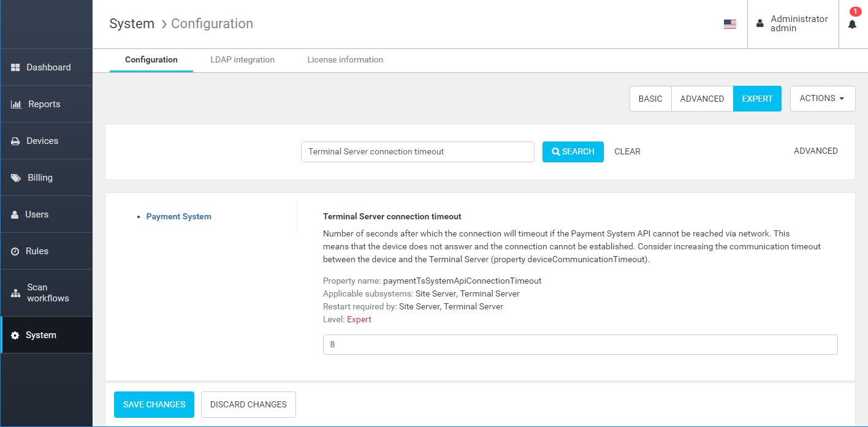Switch to the LDAP integration tab

pos(242,60)
